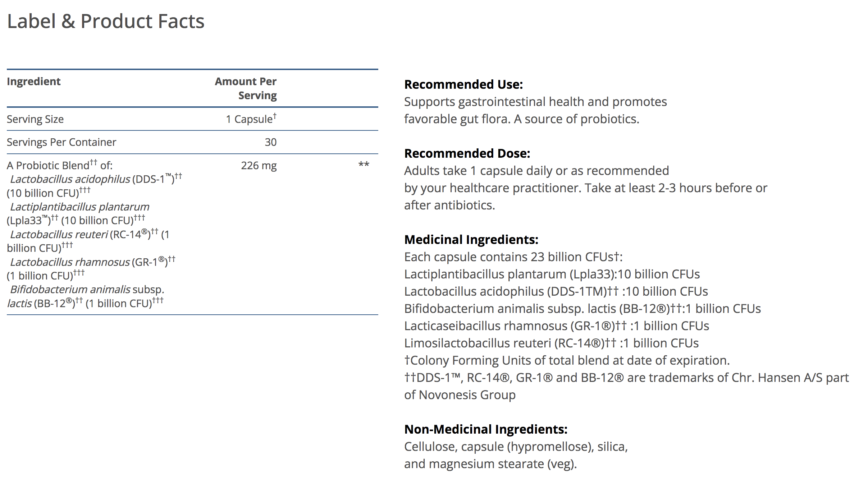The width and height of the screenshot is (868, 485).
Task: Click the Non-Medicinal Ingredients heading
Action: click(x=486, y=429)
